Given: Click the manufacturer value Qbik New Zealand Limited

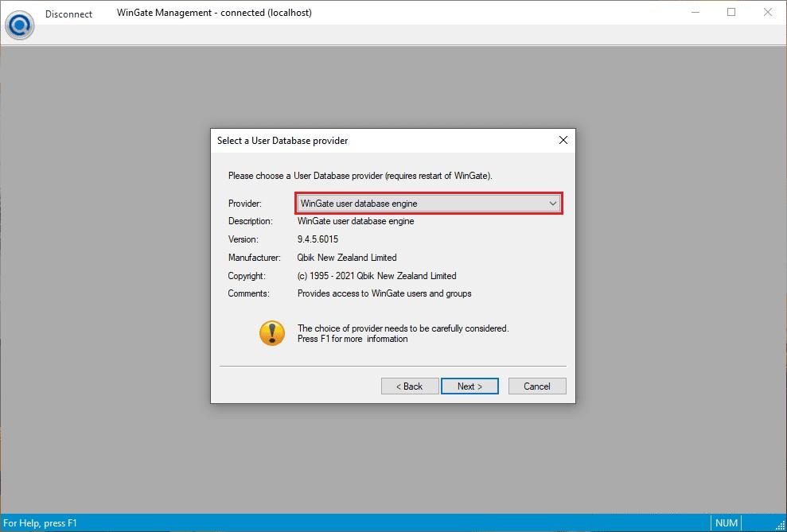Looking at the screenshot, I should [x=347, y=258].
